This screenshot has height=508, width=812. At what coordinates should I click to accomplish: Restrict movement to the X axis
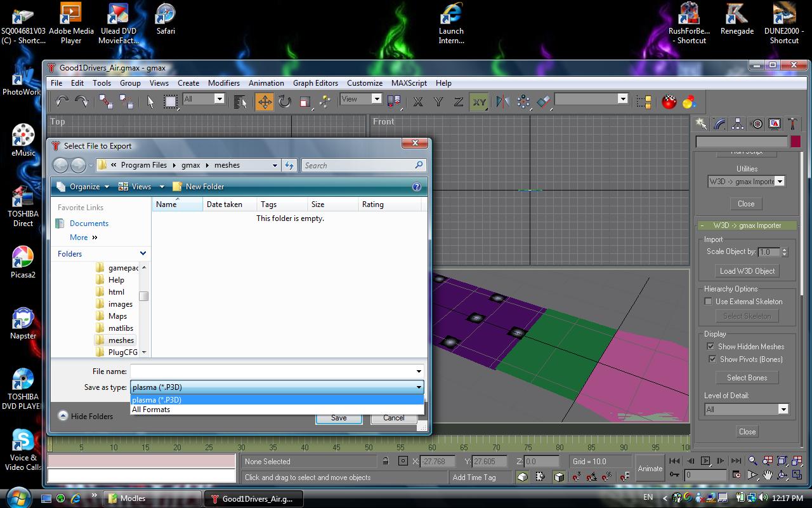[x=418, y=102]
